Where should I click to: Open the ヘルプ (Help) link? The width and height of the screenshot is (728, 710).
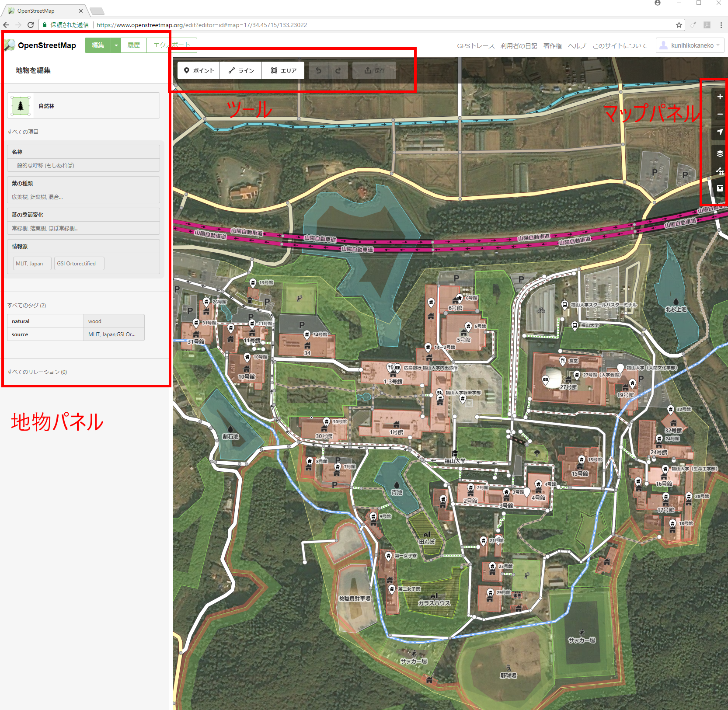(577, 46)
